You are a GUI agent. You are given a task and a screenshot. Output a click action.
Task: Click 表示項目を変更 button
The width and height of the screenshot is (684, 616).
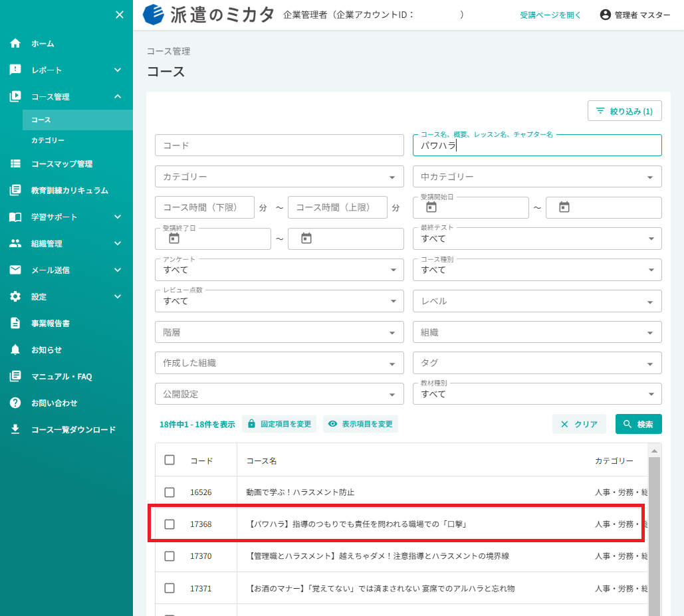coord(360,424)
